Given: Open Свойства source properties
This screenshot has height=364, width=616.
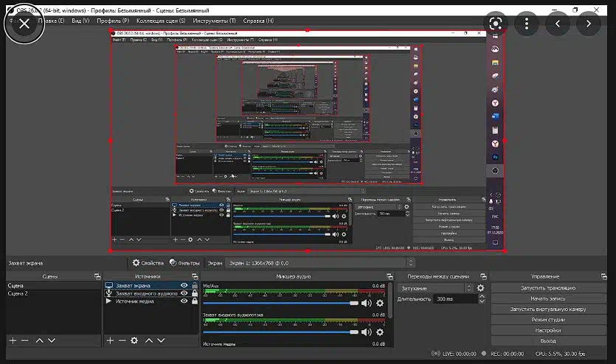Looking at the screenshot, I should [x=148, y=263].
